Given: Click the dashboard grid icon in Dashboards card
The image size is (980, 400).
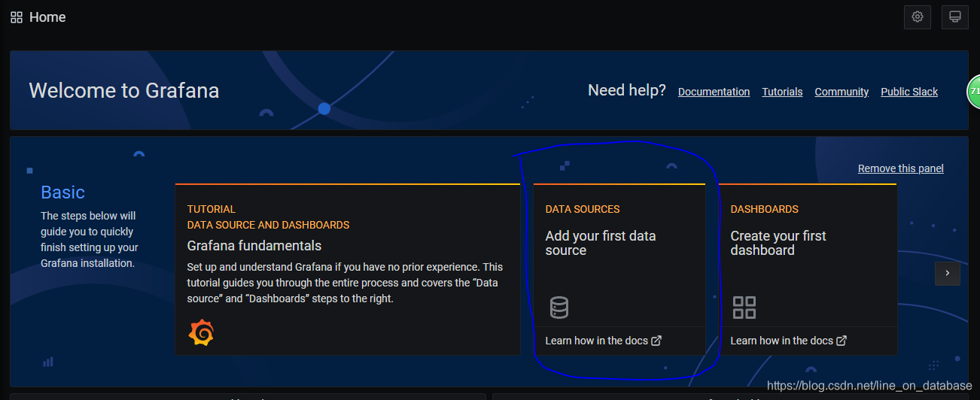Looking at the screenshot, I should pos(744,308).
